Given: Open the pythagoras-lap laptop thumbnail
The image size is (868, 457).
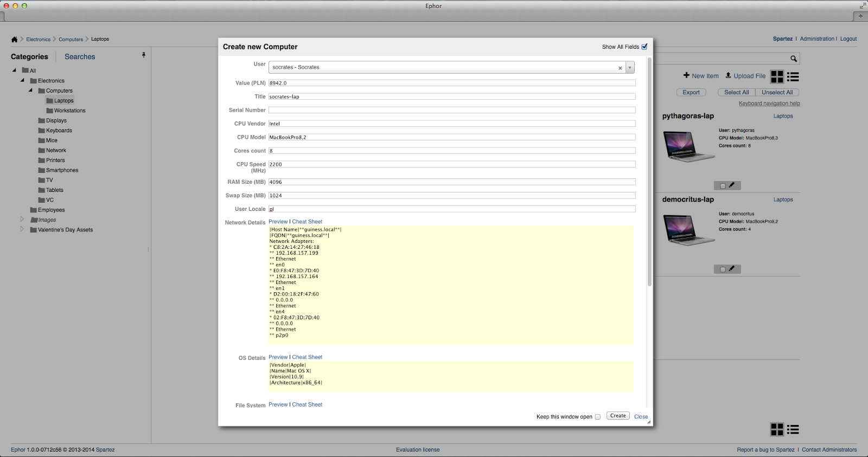Looking at the screenshot, I should [688, 146].
